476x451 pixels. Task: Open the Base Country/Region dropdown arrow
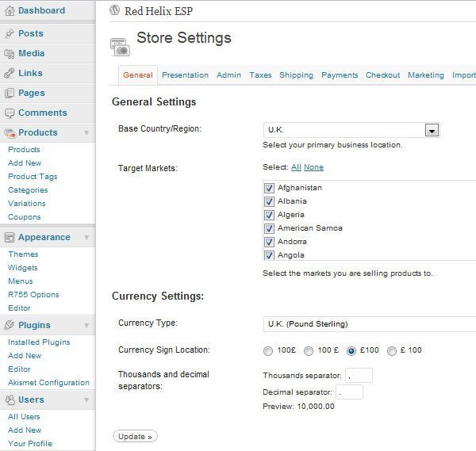coord(432,131)
